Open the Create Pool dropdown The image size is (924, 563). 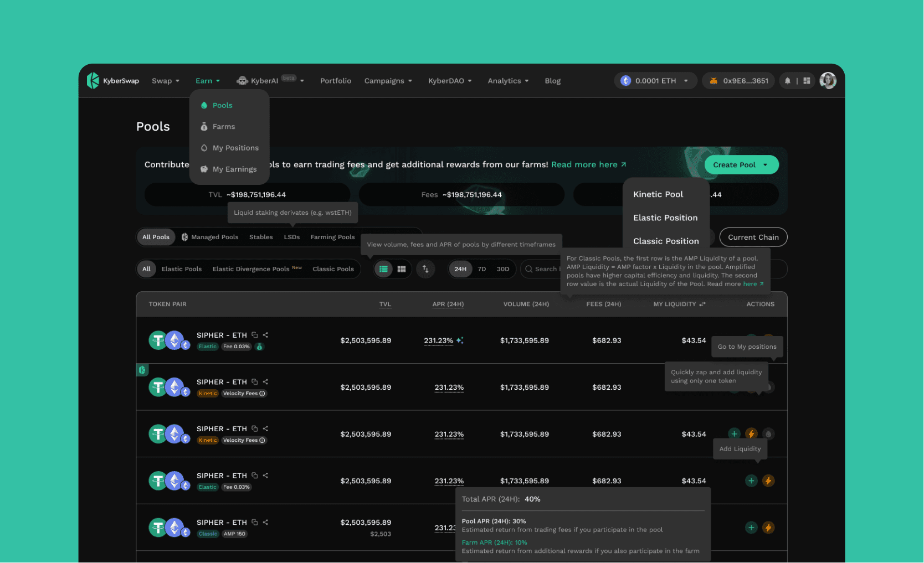741,164
